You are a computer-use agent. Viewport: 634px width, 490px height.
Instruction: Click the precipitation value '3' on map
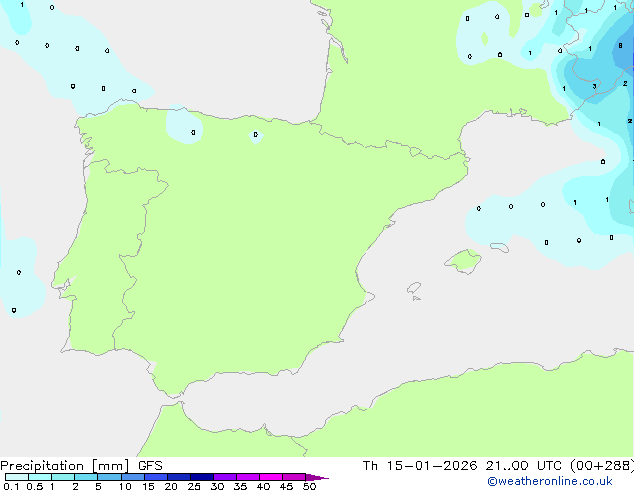click(594, 86)
